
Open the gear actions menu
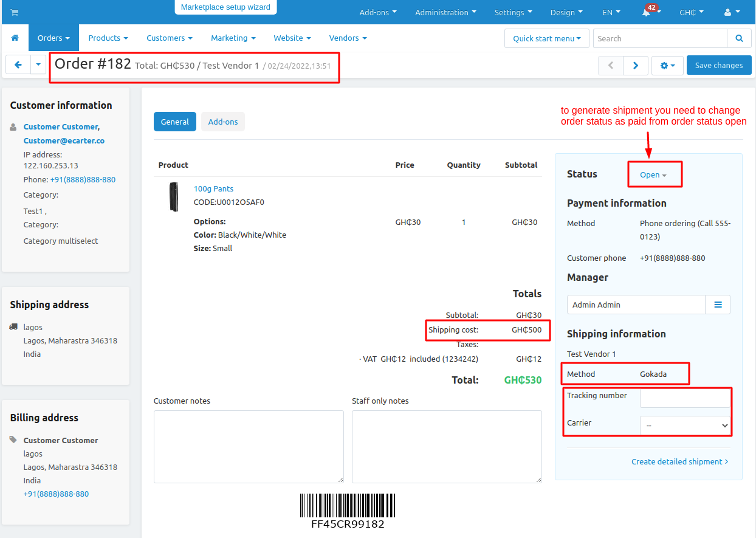tap(667, 65)
